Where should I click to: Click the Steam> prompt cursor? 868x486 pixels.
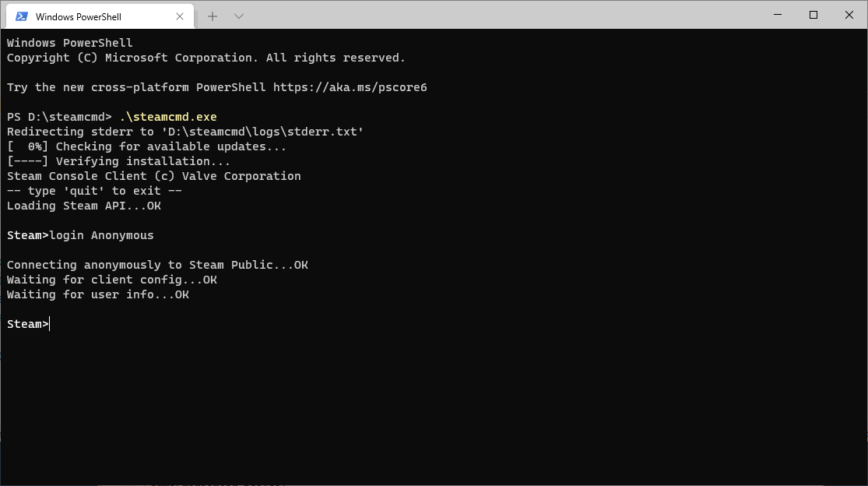[48, 324]
